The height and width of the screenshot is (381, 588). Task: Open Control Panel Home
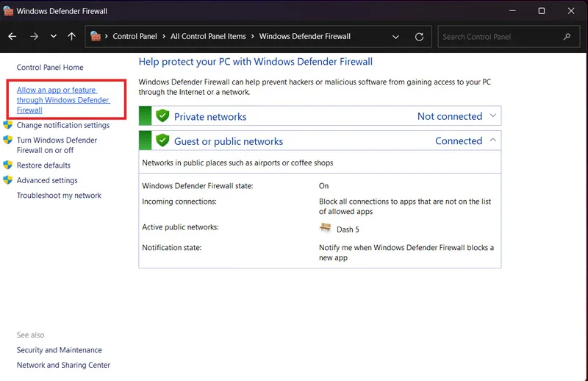coord(50,68)
